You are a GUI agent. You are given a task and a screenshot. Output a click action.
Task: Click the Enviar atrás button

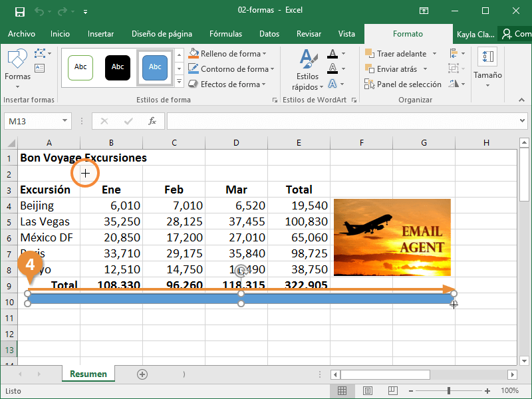[x=392, y=69]
